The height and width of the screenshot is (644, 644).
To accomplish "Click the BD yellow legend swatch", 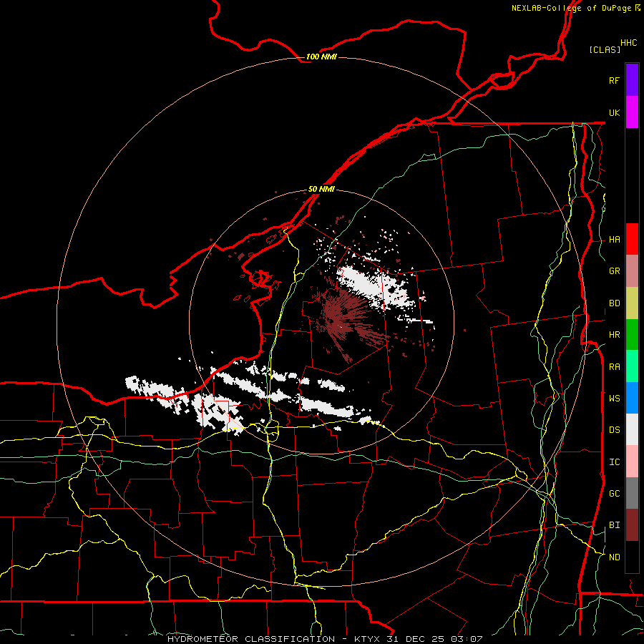I will click(632, 303).
